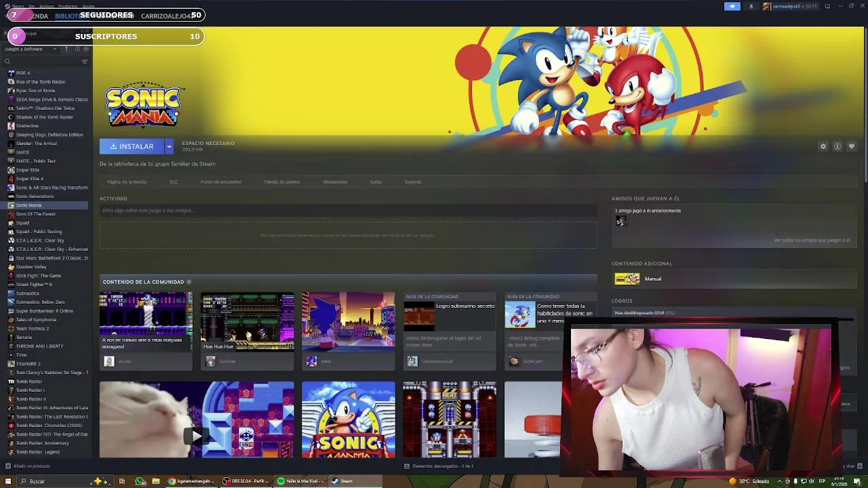Open the Manual additional content entry
Screen dimensions: 868x488
(x=735, y=279)
